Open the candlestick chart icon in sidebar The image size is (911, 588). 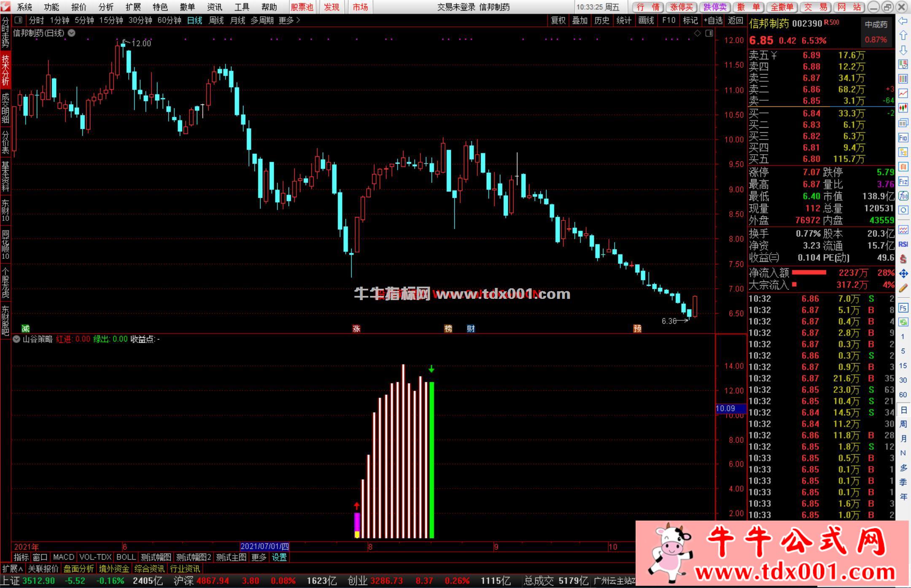pyautogui.click(x=903, y=108)
